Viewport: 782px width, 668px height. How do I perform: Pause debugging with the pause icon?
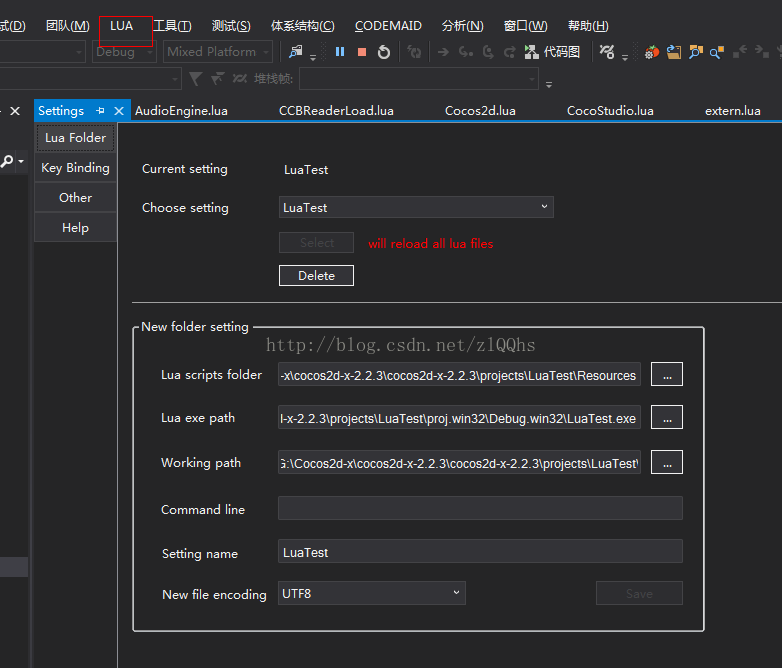point(340,52)
